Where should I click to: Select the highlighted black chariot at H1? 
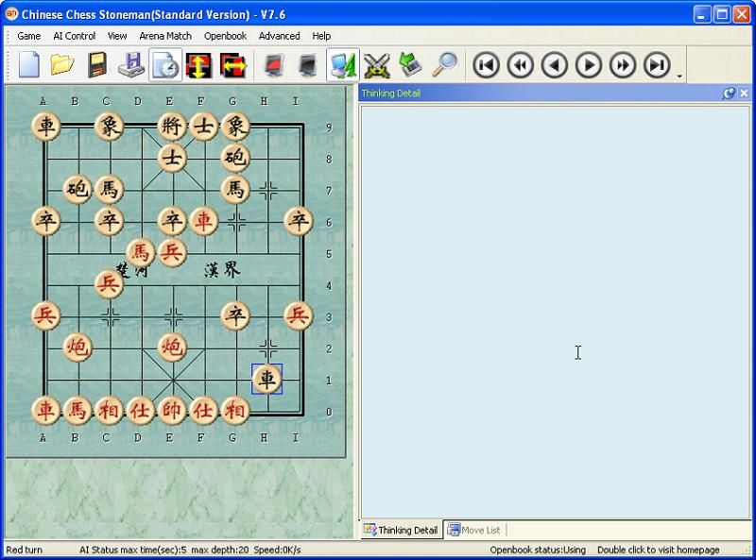[x=267, y=379]
